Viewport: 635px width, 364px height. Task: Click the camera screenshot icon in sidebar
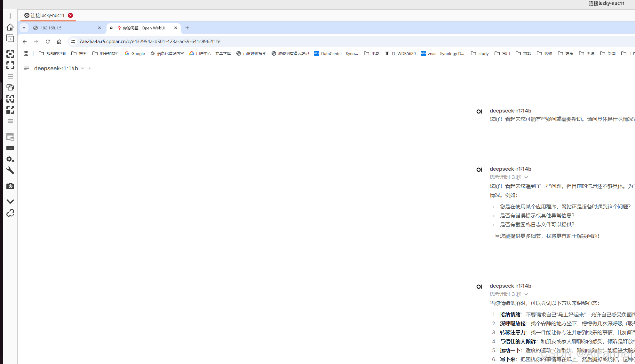(10, 186)
